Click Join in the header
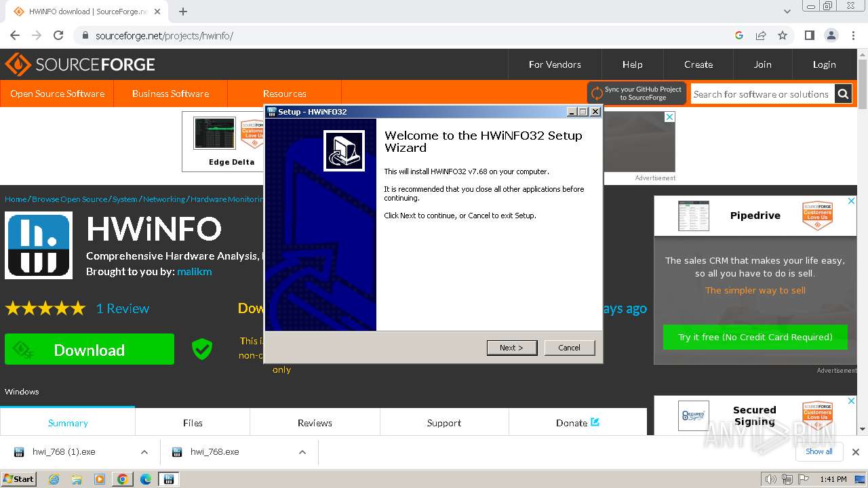The height and width of the screenshot is (488, 868). [762, 64]
